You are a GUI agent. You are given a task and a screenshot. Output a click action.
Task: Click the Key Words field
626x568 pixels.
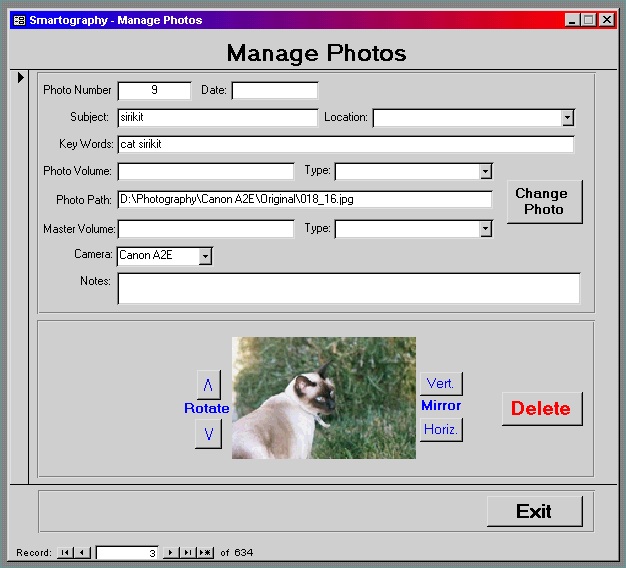346,144
